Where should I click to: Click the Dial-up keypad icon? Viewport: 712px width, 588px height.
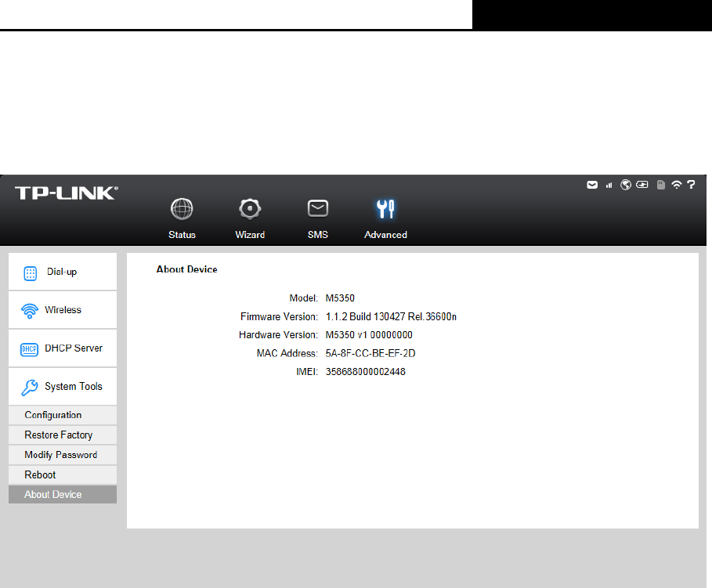pos(30,273)
